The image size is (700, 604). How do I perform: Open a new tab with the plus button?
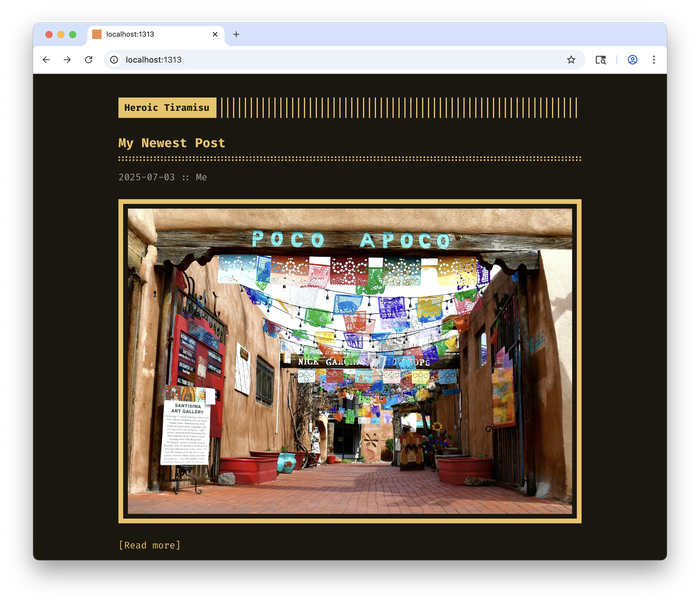tap(236, 34)
